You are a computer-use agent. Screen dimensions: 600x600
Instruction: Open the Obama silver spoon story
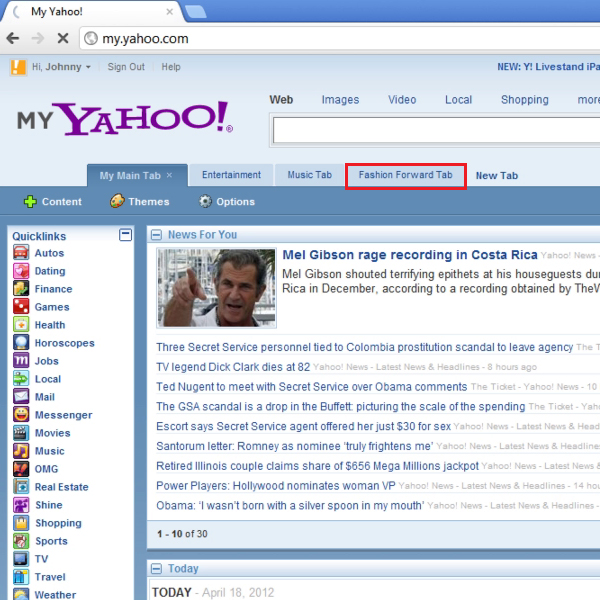290,505
